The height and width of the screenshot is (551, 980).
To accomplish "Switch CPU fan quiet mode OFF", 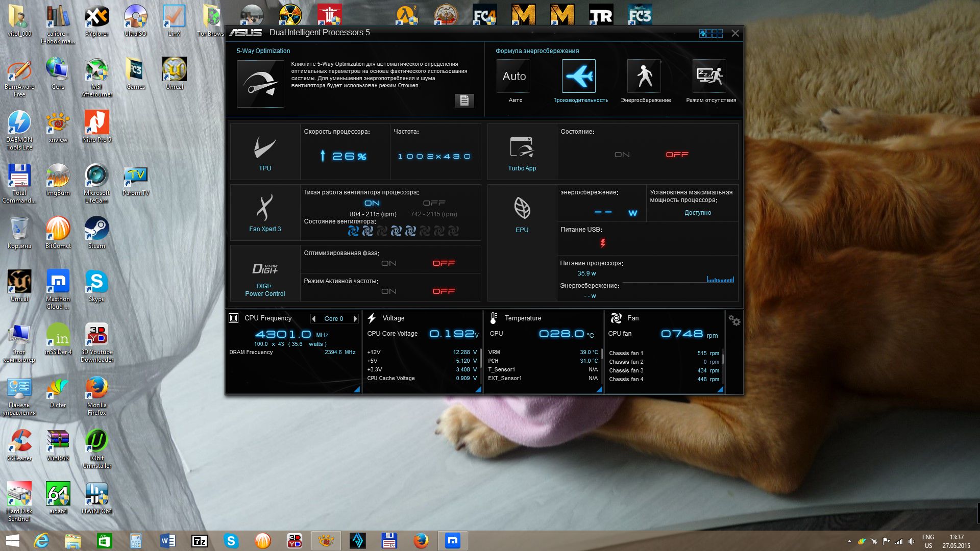I will [x=434, y=203].
